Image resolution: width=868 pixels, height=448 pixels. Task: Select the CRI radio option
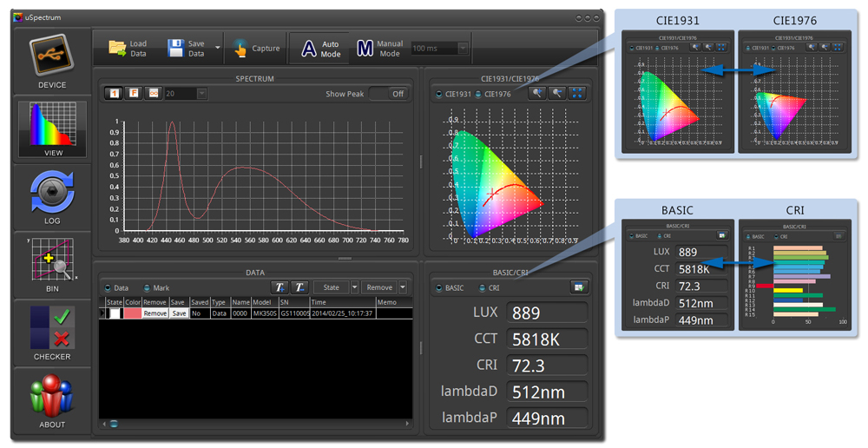482,288
